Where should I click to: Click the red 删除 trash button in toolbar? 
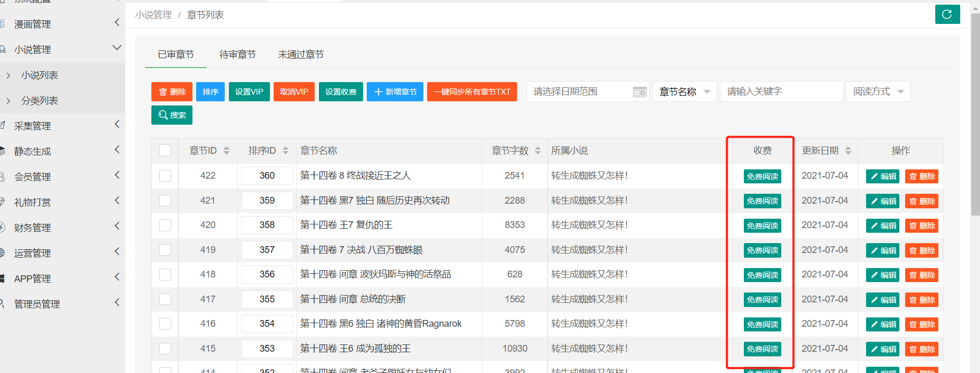click(172, 92)
